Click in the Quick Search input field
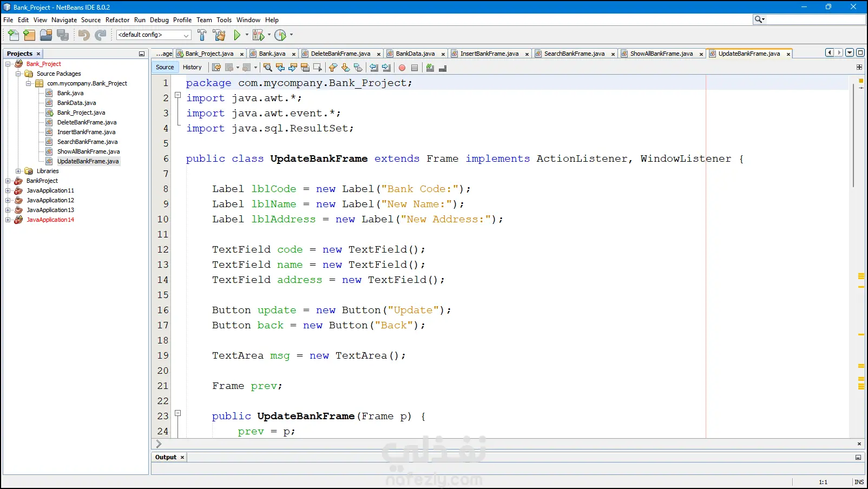The width and height of the screenshot is (868, 489). tap(816, 19)
